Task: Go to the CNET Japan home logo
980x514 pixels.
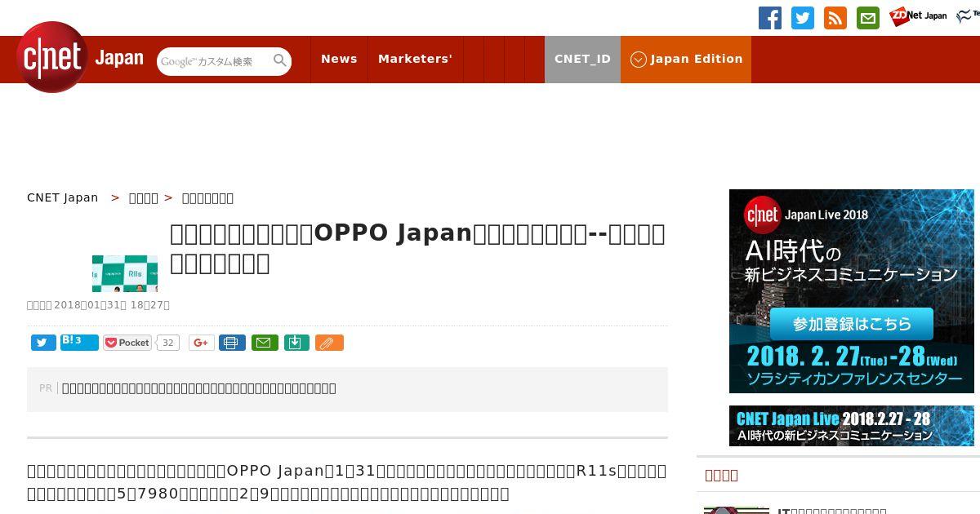Action: pyautogui.click(x=79, y=57)
